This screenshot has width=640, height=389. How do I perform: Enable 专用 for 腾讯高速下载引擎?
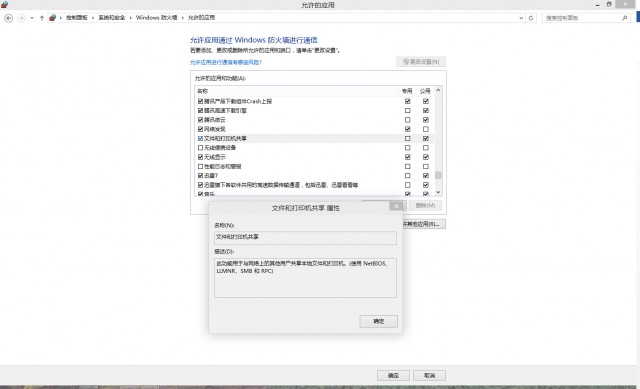[x=407, y=111]
